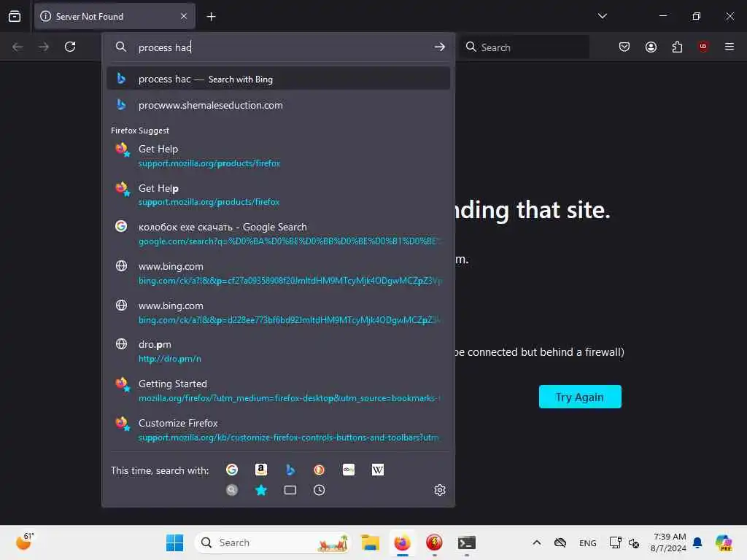Image resolution: width=747 pixels, height=560 pixels.
Task: Open the Copilot preview icon
Action: [x=724, y=542]
